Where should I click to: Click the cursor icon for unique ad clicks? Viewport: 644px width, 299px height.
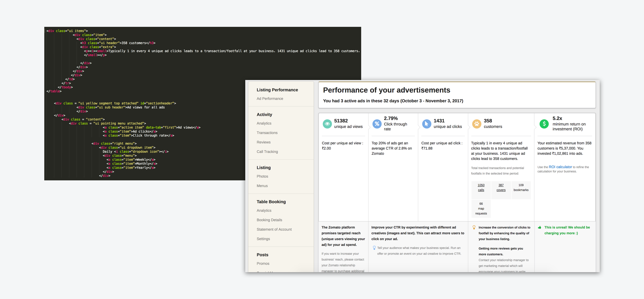click(427, 124)
